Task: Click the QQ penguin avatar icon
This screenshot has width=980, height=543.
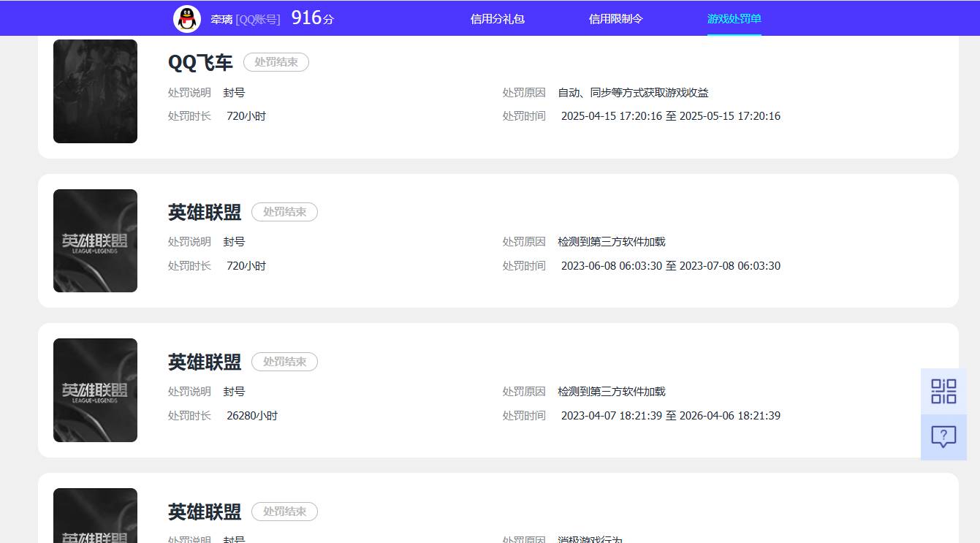Action: (187, 19)
